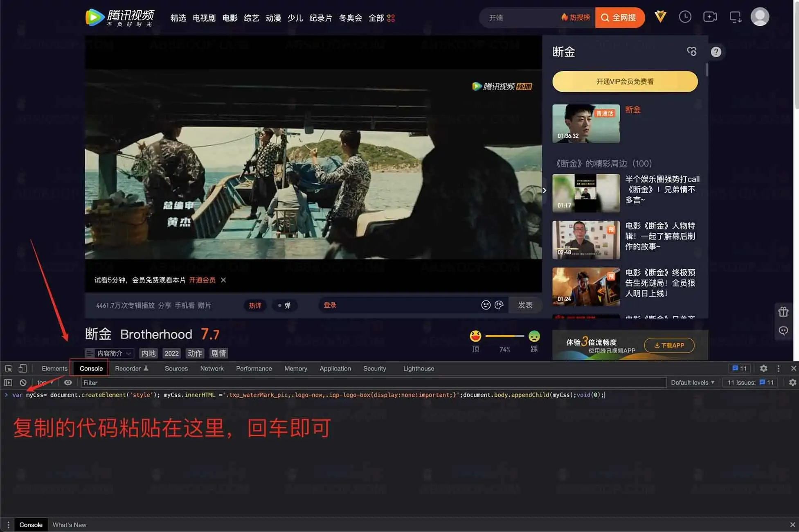Click the 开通会员 link below video
The width and height of the screenshot is (799, 532).
click(202, 280)
